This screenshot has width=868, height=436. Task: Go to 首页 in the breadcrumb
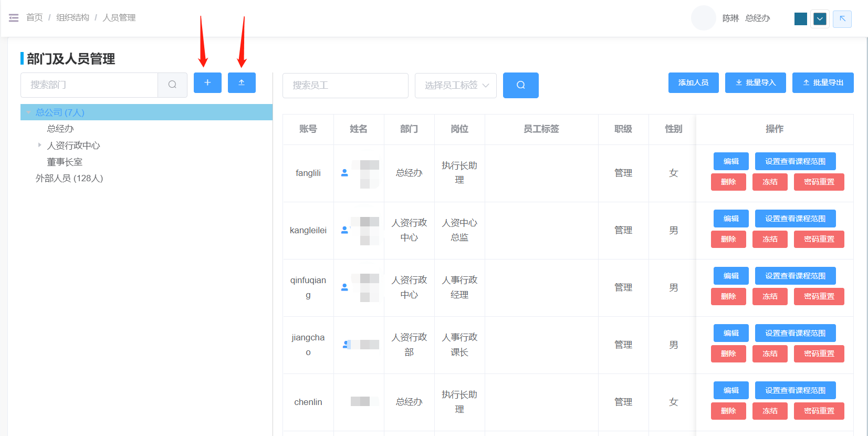[x=35, y=18]
